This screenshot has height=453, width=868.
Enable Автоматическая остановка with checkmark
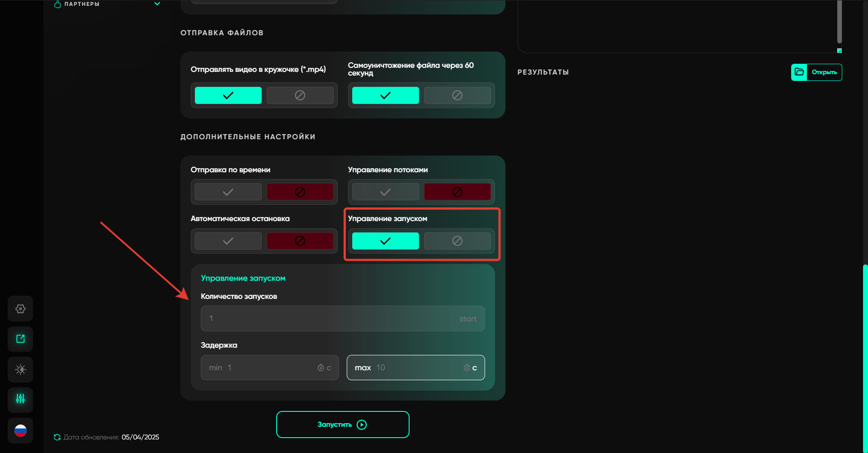click(228, 241)
